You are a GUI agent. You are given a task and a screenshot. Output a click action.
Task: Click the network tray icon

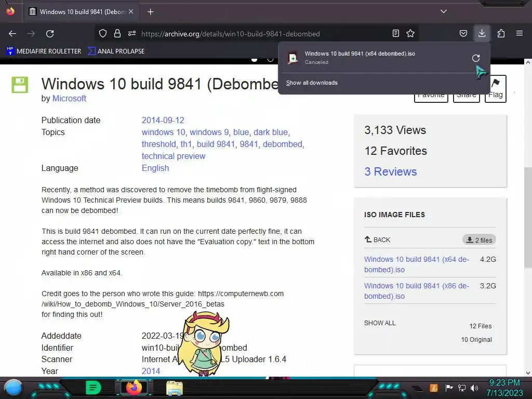tap(461, 388)
